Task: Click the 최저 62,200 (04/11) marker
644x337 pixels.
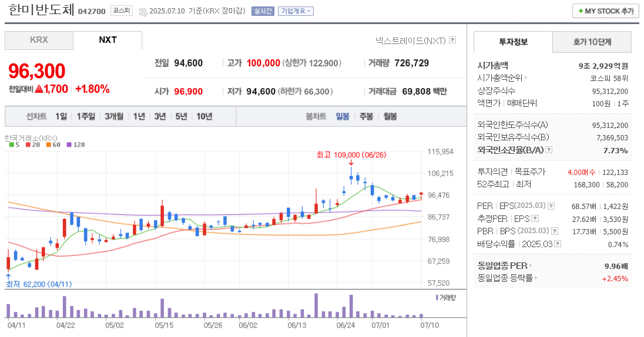Action: (39, 284)
